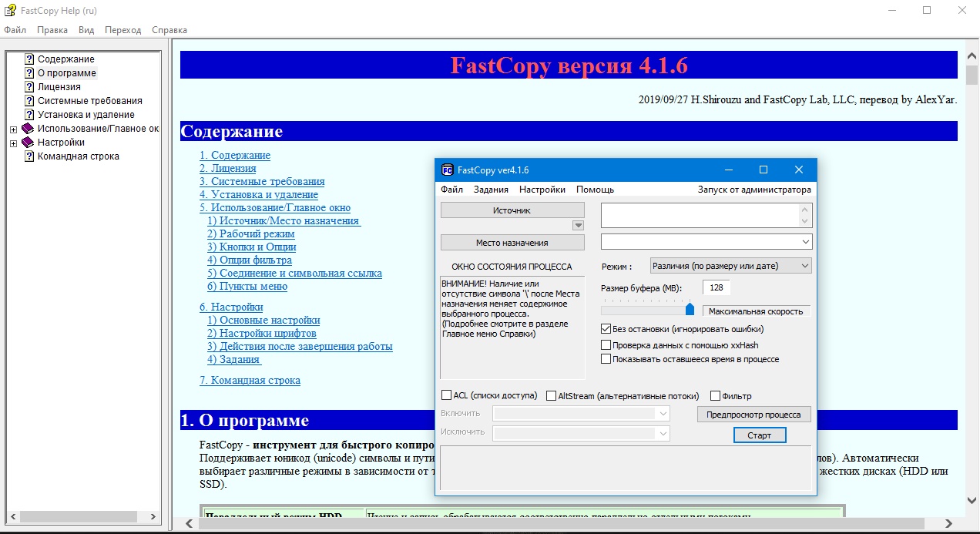This screenshot has height=534, width=980.
Task: Select Командная строка in the tree
Action: click(79, 156)
